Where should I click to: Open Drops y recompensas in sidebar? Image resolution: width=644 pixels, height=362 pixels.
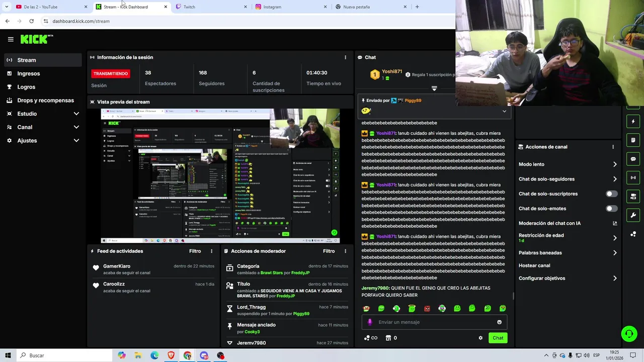pos(43,101)
